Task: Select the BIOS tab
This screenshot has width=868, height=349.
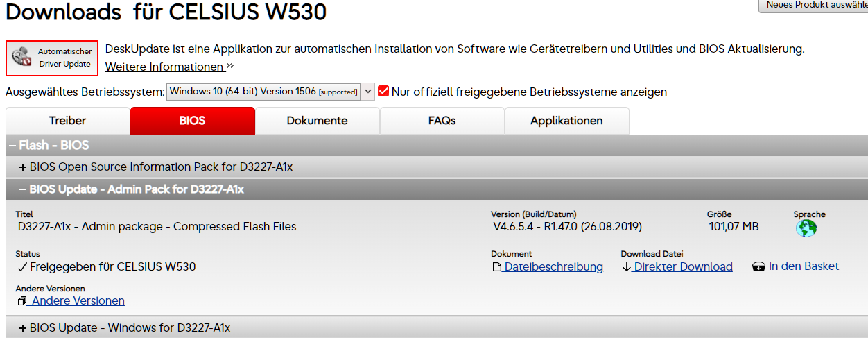Action: coord(193,121)
